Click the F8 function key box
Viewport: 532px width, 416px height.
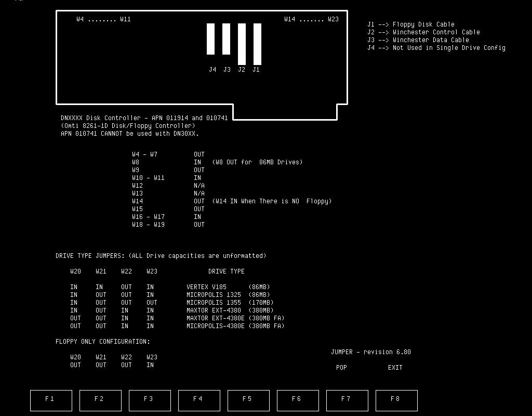(396, 400)
